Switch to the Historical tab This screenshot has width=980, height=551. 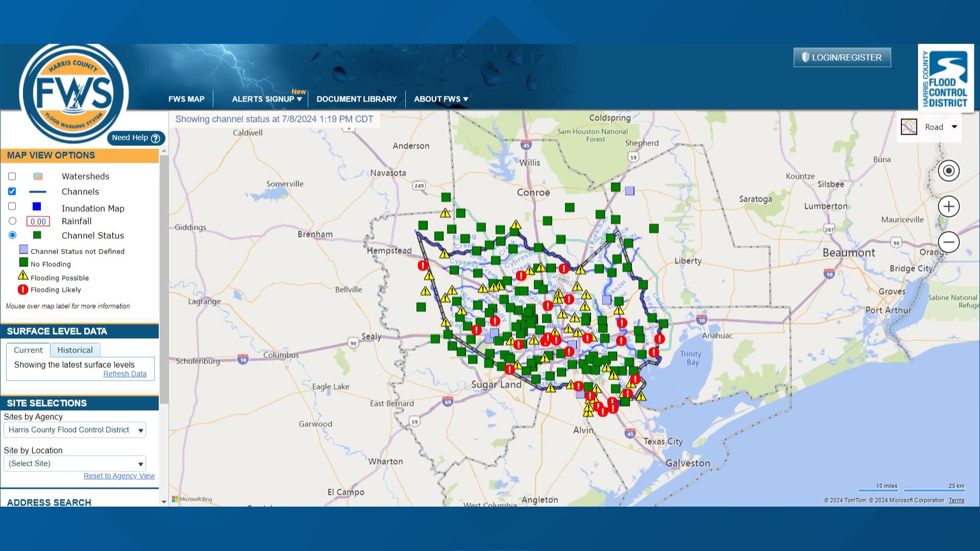click(x=75, y=350)
